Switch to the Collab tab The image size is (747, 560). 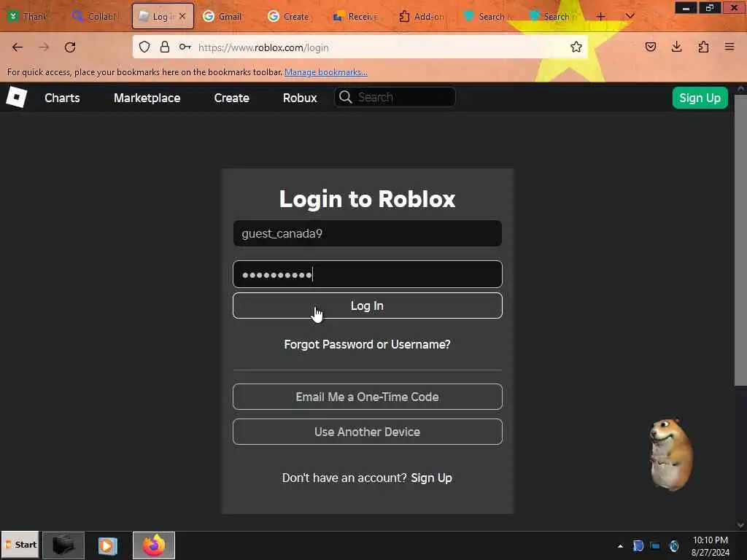[94, 16]
